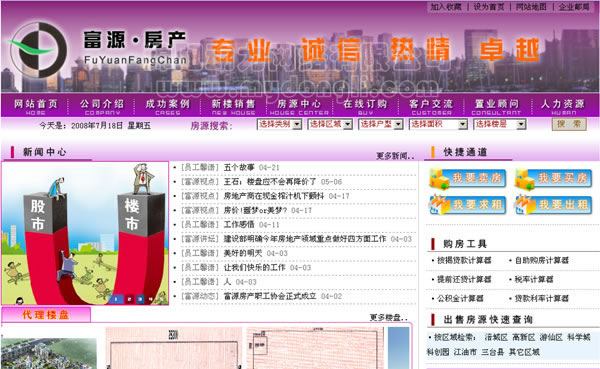600x369 pixels.
Task: Filter listings by 高新区
Action: tap(523, 337)
